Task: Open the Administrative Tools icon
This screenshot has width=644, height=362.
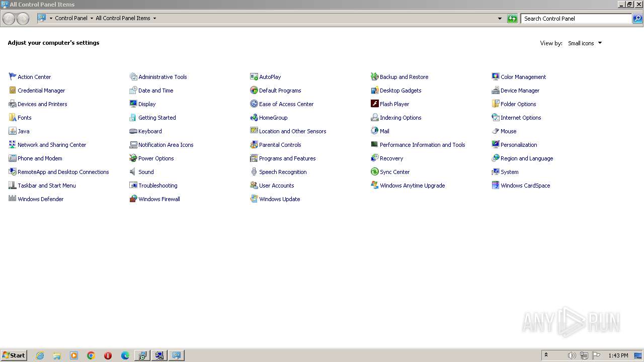Action: click(x=133, y=77)
